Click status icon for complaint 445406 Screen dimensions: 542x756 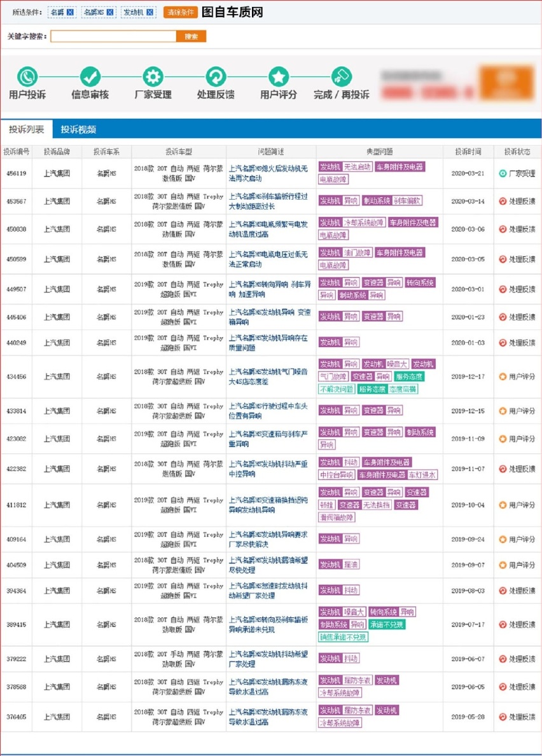coord(503,317)
